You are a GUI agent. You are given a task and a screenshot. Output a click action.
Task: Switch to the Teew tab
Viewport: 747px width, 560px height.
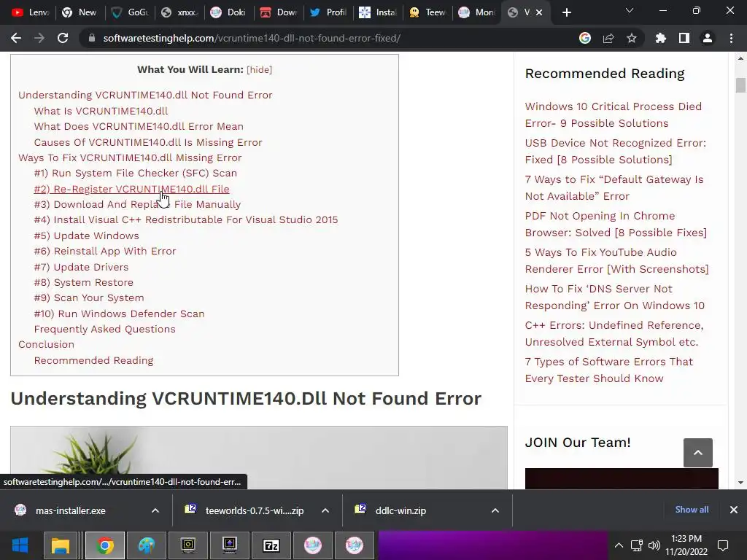427,12
